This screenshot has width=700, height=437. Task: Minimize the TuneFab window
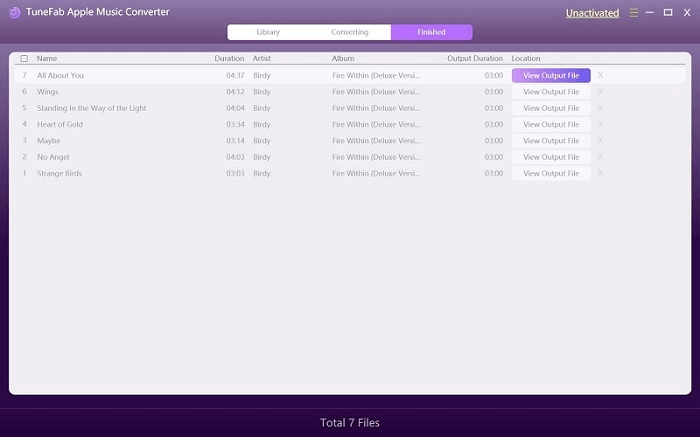point(650,13)
